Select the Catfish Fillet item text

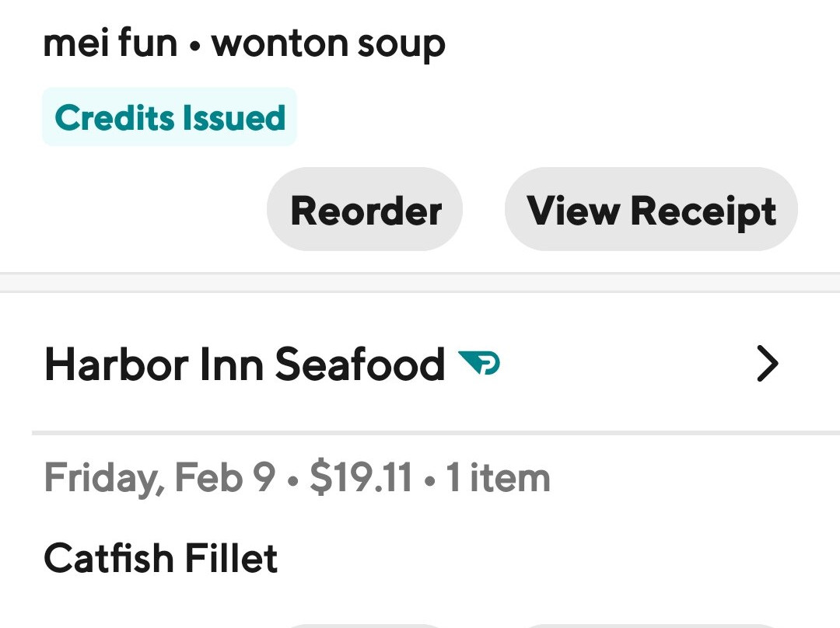pos(161,558)
